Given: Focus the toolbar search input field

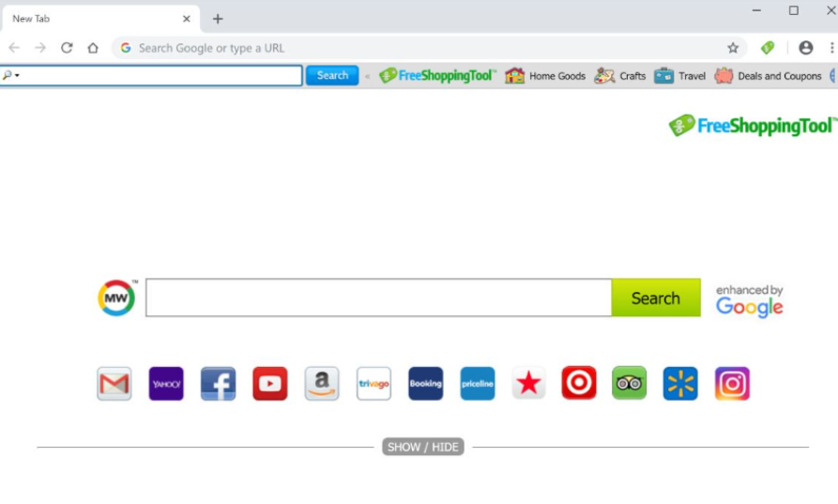Looking at the screenshot, I should click(151, 75).
